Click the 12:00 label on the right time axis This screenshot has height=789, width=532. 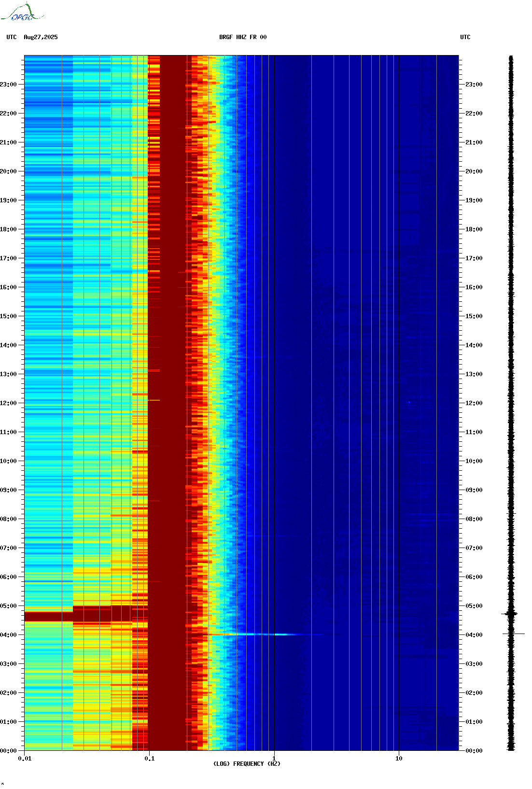474,403
